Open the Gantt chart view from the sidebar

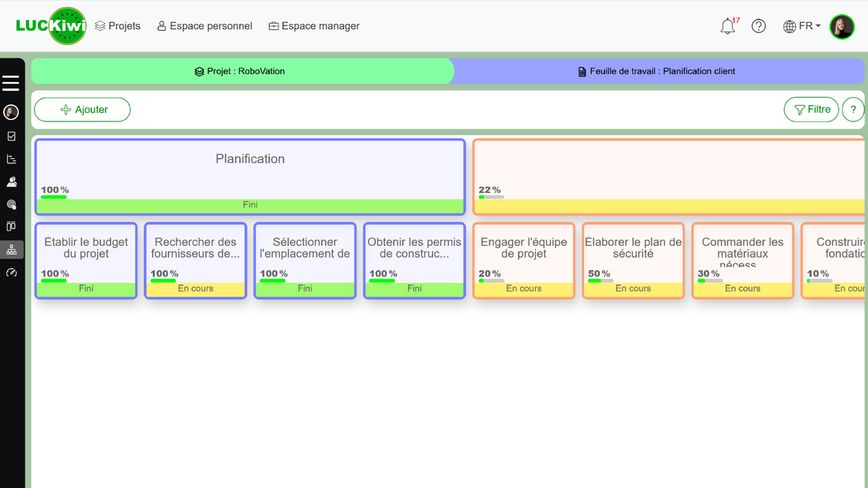(10, 158)
